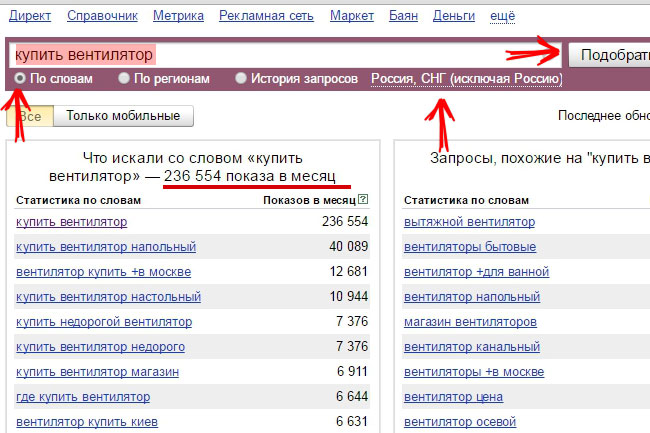Open вентиляторы бытовые link
Image resolution: width=650 pixels, height=433 pixels.
(470, 247)
